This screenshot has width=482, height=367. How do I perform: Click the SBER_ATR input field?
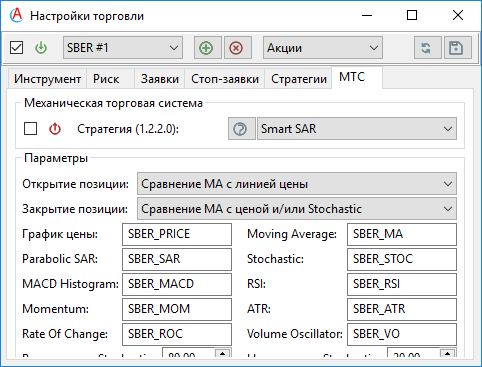402,309
